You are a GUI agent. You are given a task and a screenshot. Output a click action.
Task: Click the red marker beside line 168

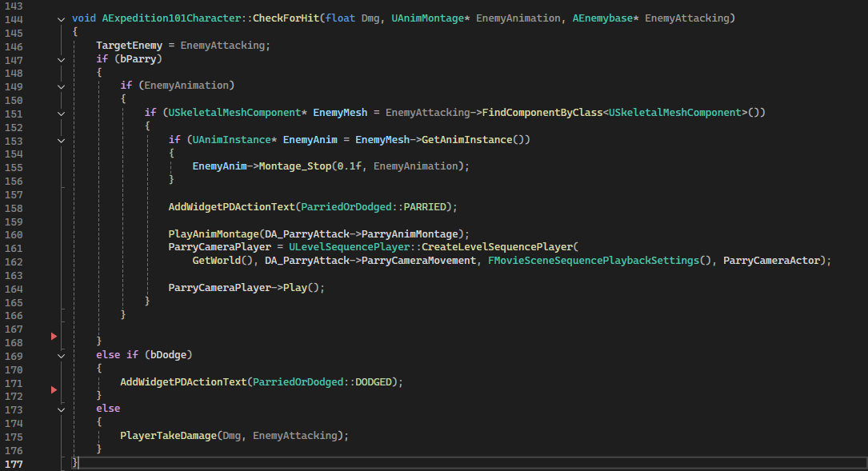pyautogui.click(x=54, y=336)
